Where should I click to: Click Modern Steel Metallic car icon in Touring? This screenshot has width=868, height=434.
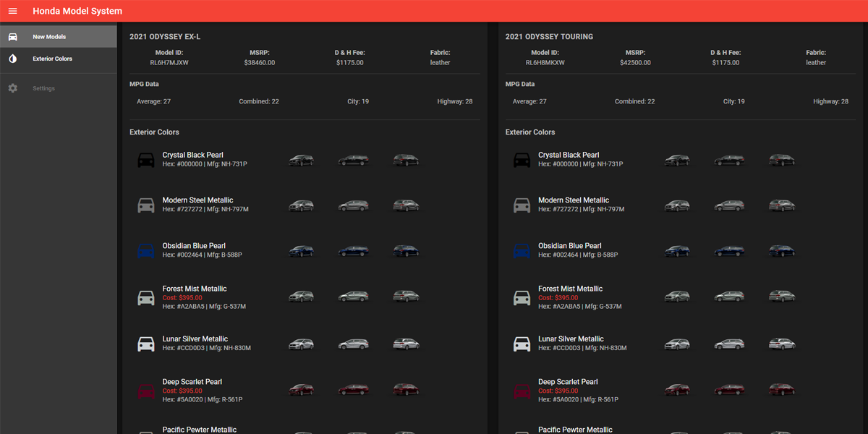pos(522,205)
